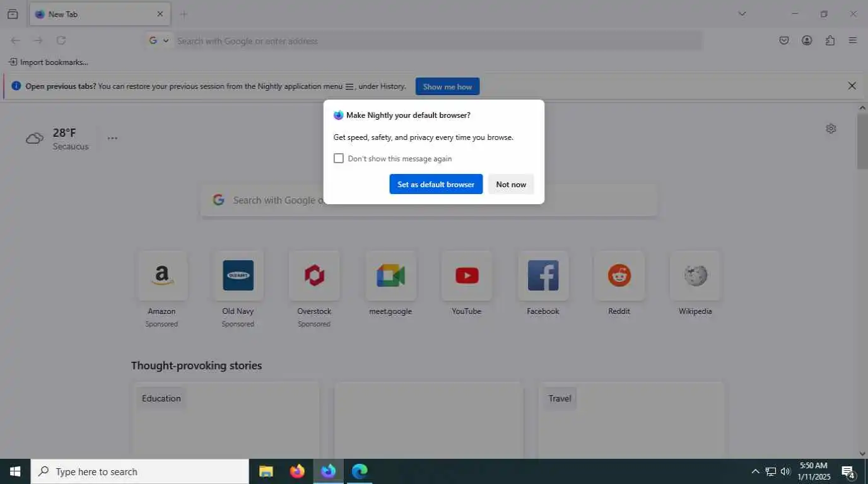Open the Windows Start menu
The image size is (868, 484).
click(15, 471)
